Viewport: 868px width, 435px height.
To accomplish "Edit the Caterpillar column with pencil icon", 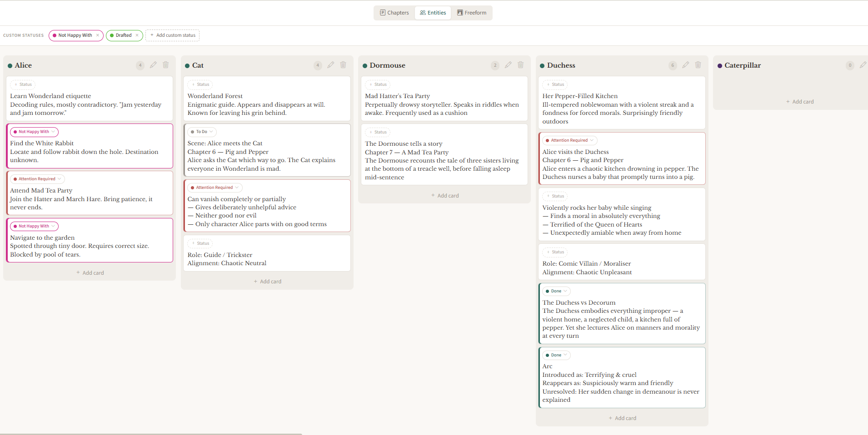I will (x=863, y=65).
